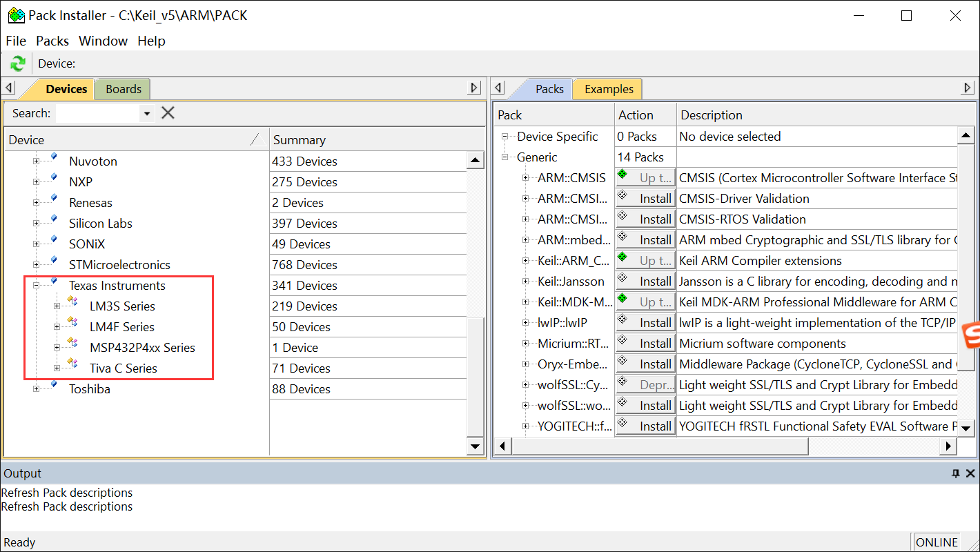
Task: Collapse the Texas Instruments vendor node
Action: [x=37, y=286]
